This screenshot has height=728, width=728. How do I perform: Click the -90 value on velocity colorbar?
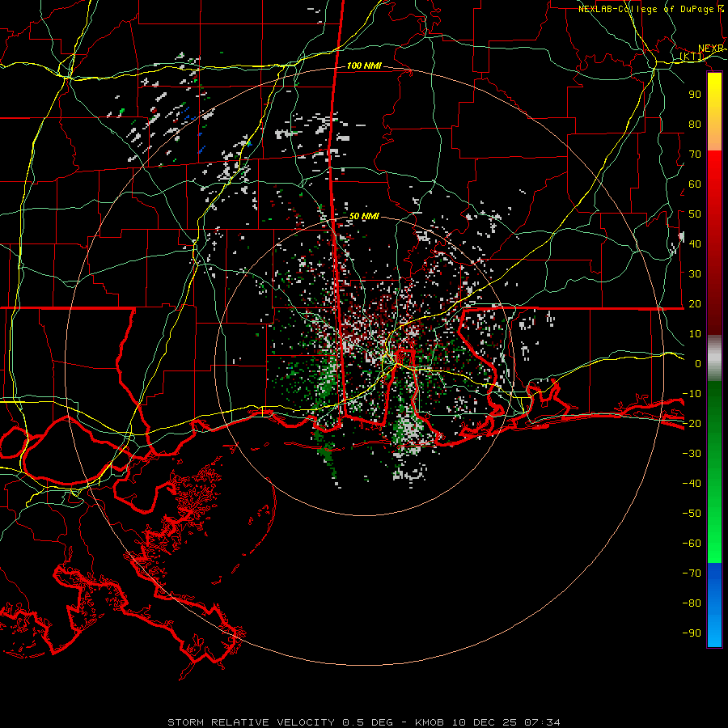point(692,633)
